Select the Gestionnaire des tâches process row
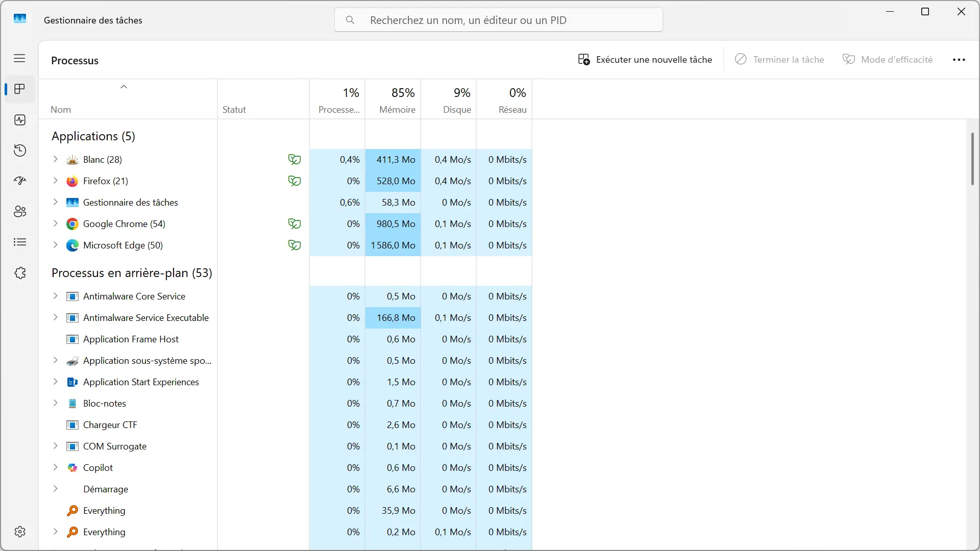 [x=285, y=203]
